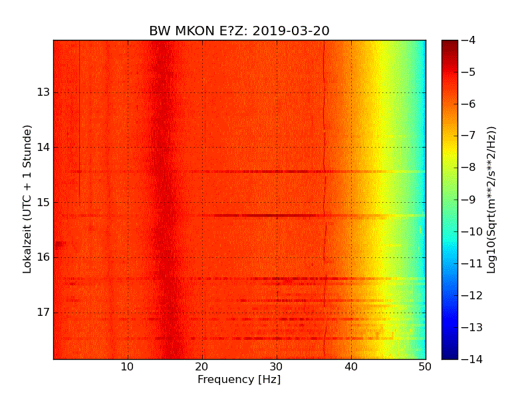Image resolution: width=532 pixels, height=399 pixels.
Task: Click y-axis tick label '16'
Action: click(x=43, y=257)
